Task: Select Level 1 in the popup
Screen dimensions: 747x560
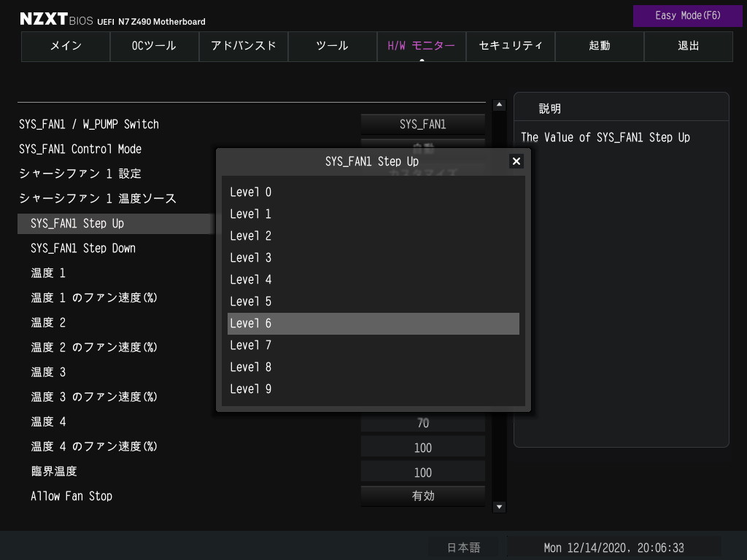Action: click(x=373, y=214)
